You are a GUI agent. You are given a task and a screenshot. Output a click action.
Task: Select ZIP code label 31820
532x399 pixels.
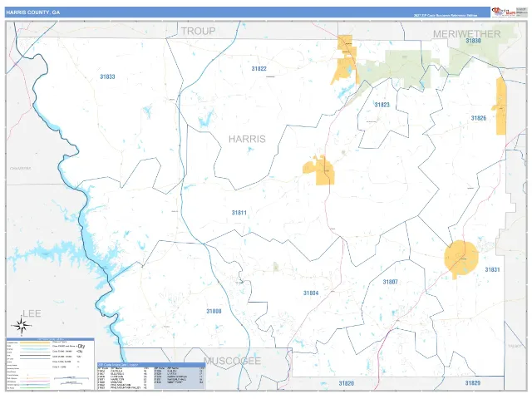coord(346,383)
